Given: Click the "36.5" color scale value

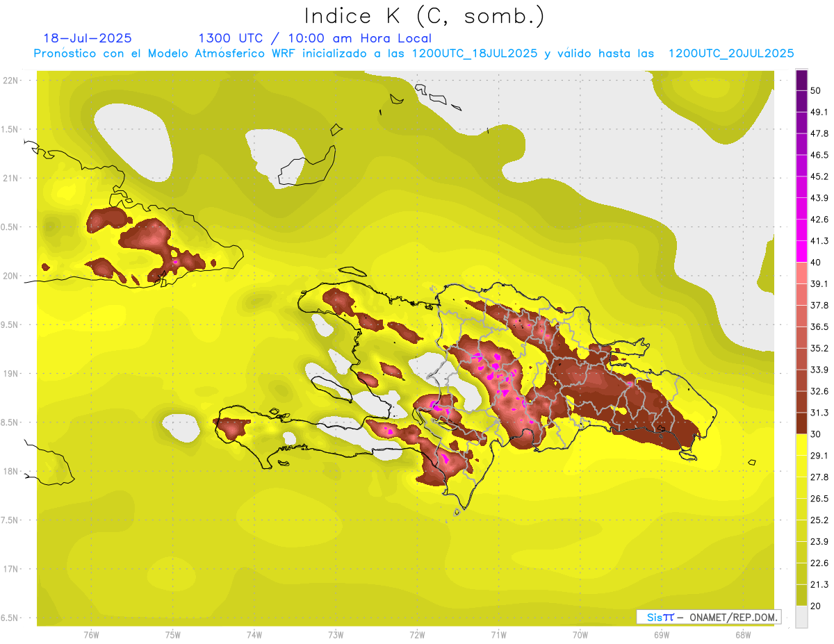Looking at the screenshot, I should pos(819,327).
